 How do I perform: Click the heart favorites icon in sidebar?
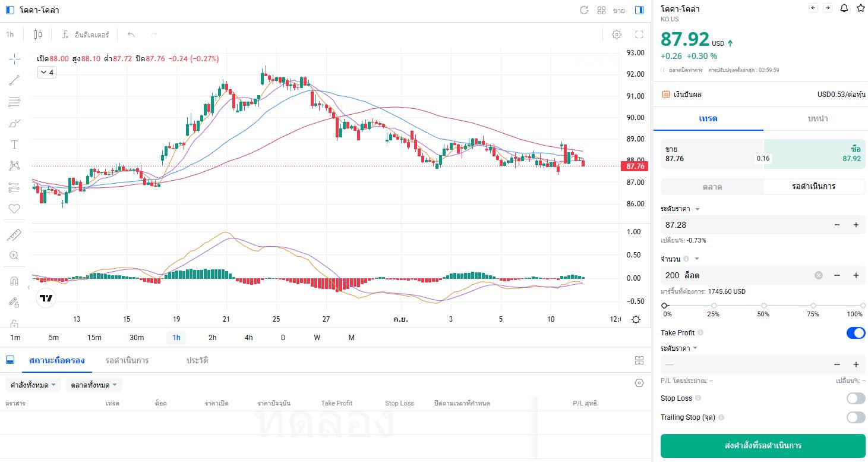pos(14,209)
